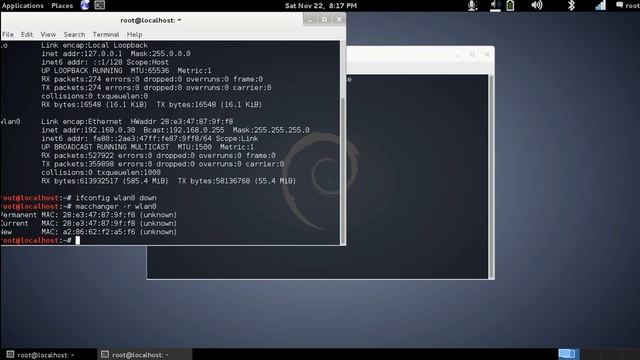Launch the web browser globe icon
The height and width of the screenshot is (360, 640).
click(85, 5)
